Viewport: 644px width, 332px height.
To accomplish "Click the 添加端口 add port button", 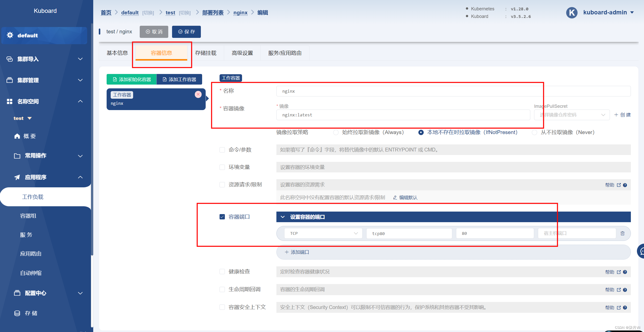I will pos(297,252).
